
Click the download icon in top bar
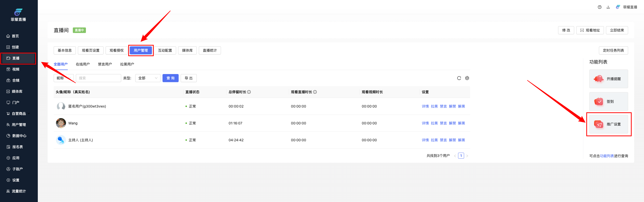pyautogui.click(x=608, y=7)
